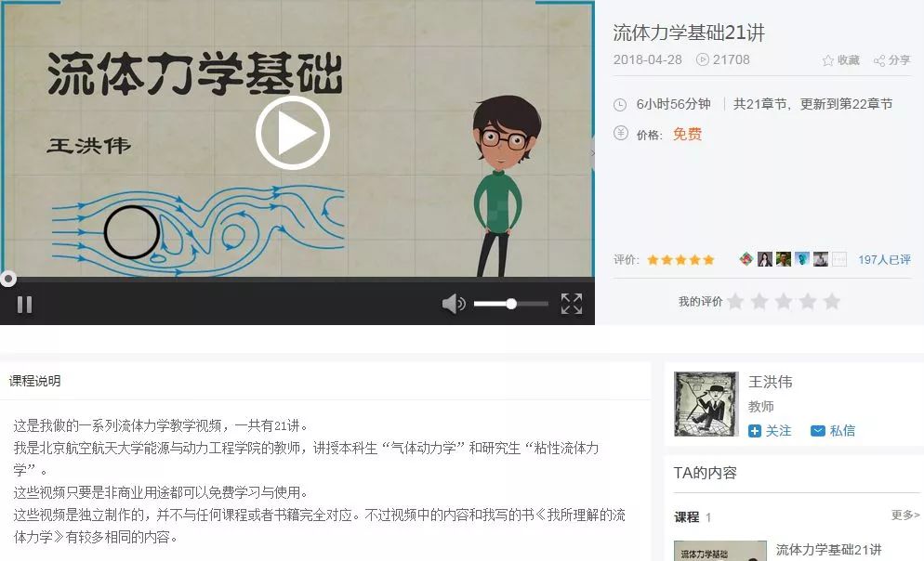Mute the video with speaker icon

point(453,304)
